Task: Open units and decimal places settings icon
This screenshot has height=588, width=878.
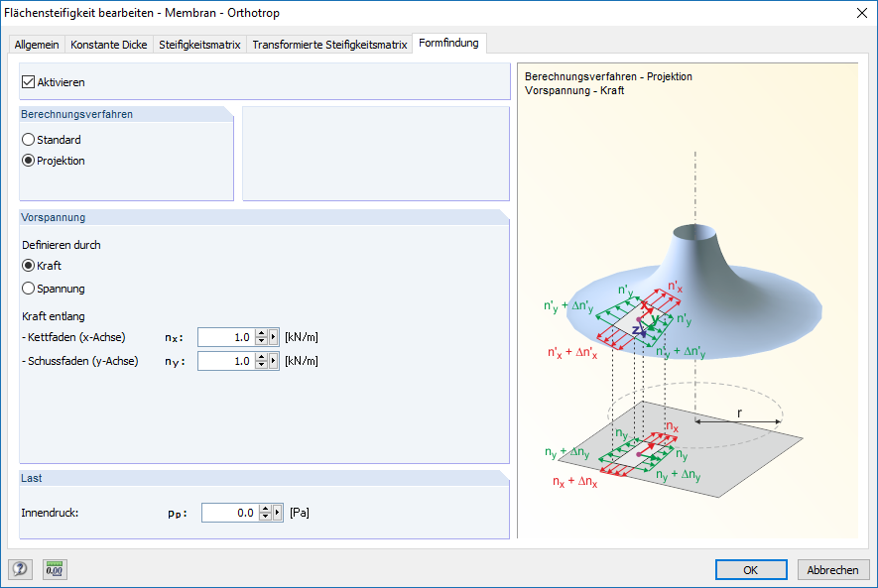Action: click(x=55, y=569)
